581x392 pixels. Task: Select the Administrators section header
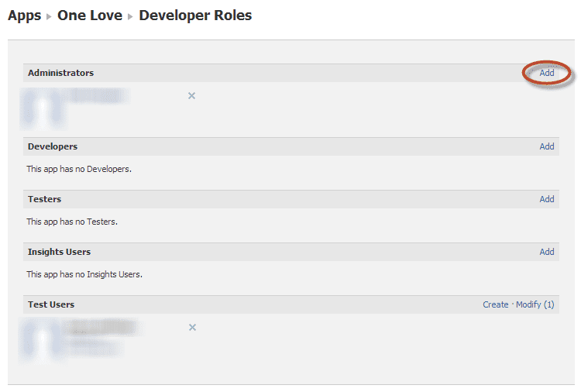coord(60,73)
